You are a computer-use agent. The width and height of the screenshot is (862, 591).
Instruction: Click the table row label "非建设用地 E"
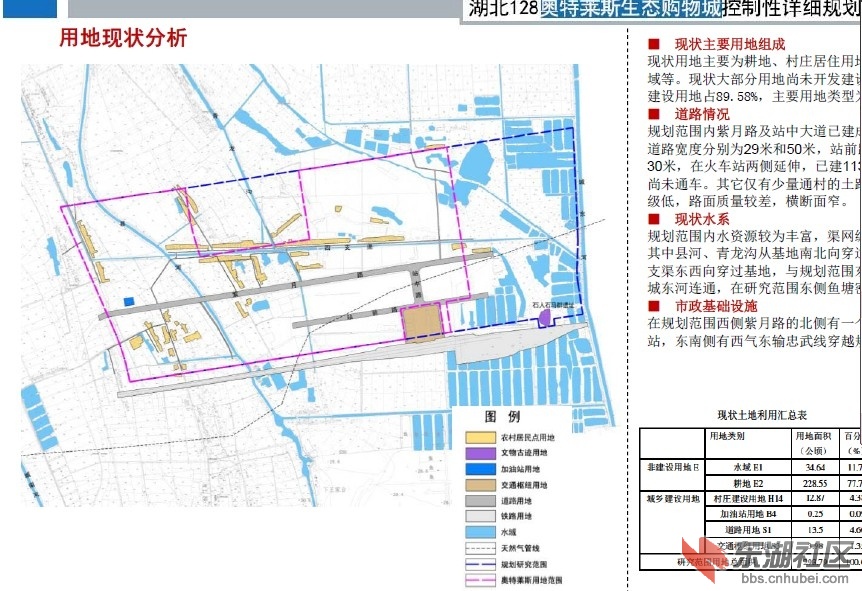[673, 467]
